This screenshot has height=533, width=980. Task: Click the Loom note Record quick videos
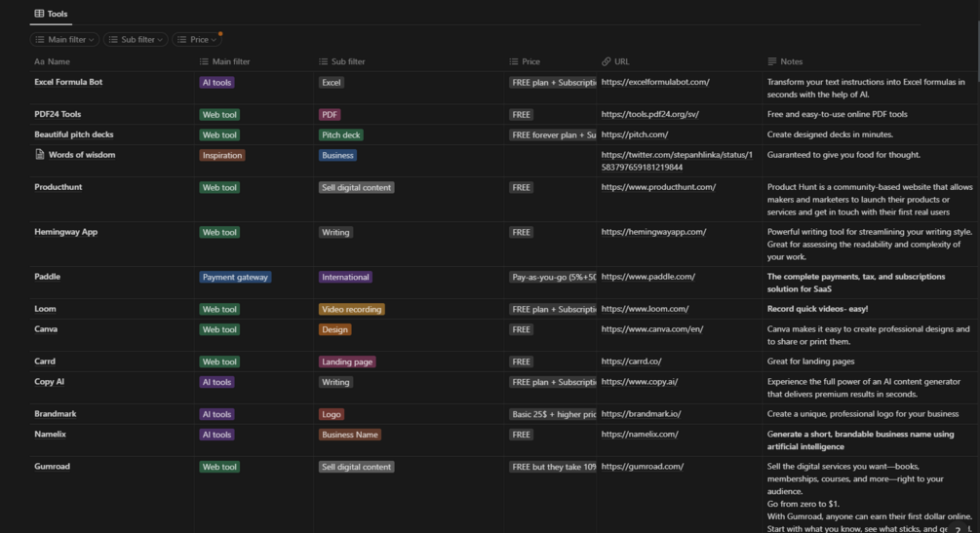click(x=817, y=309)
